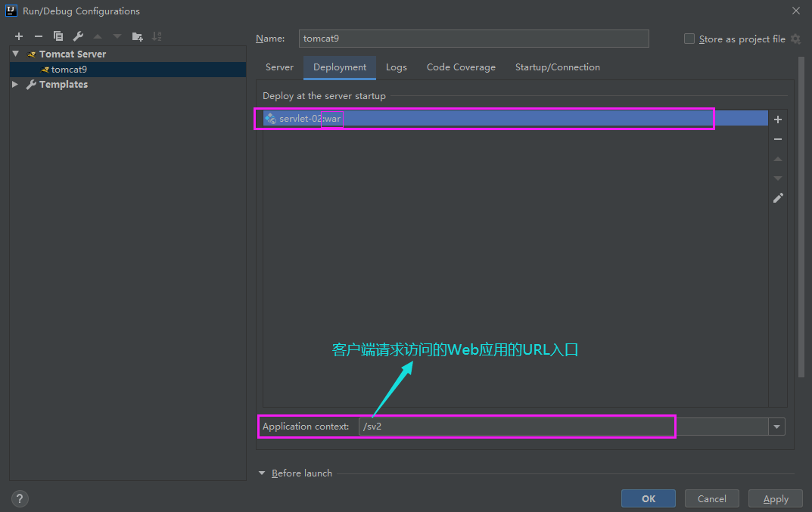The image size is (812, 512).
Task: Click the dialog's vertical scrollbar
Action: 801,218
